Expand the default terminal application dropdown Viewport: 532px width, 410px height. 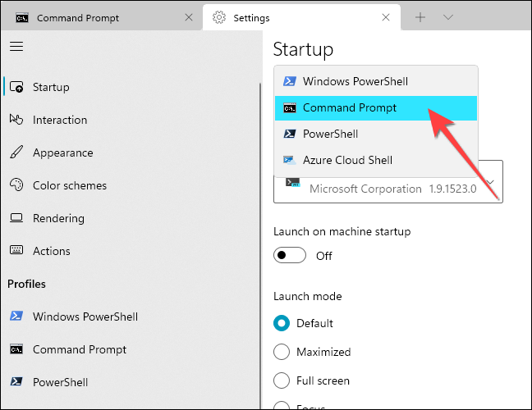click(490, 182)
